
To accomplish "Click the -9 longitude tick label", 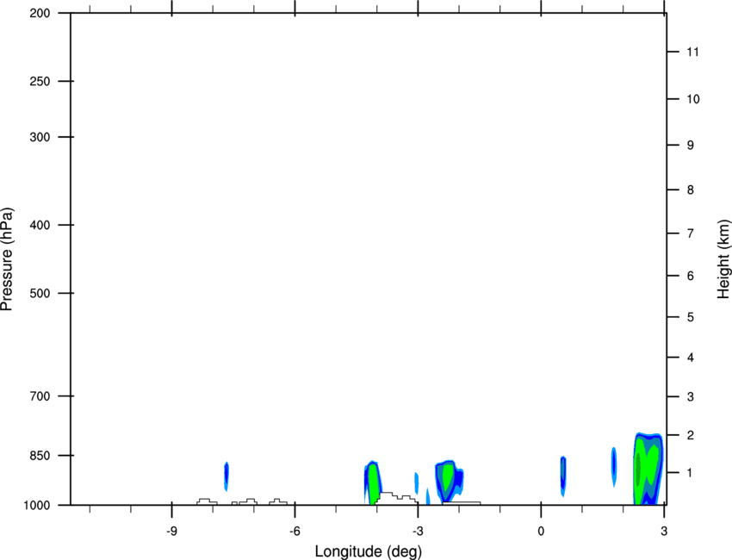I will pos(171,532).
